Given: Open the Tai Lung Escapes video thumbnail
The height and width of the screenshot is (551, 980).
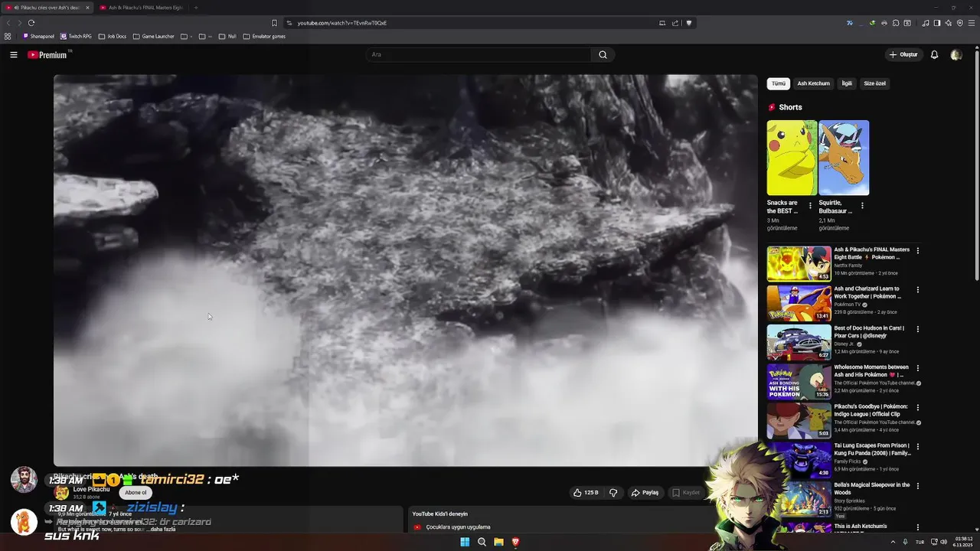Looking at the screenshot, I should [799, 459].
